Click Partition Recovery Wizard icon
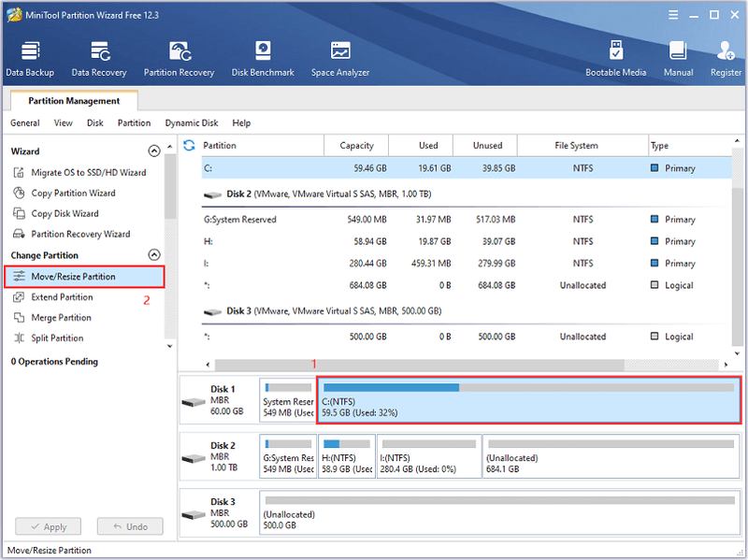This screenshot has height=560, width=748. 19,235
